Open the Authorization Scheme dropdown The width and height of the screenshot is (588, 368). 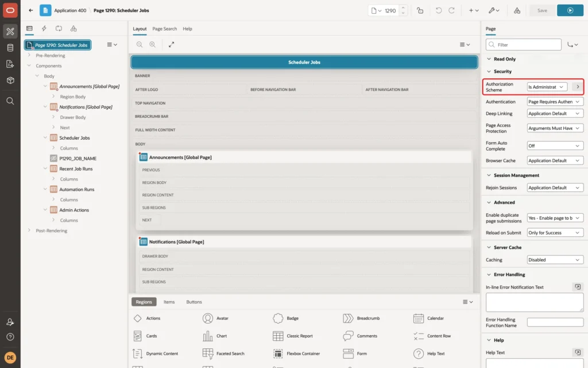pyautogui.click(x=547, y=87)
